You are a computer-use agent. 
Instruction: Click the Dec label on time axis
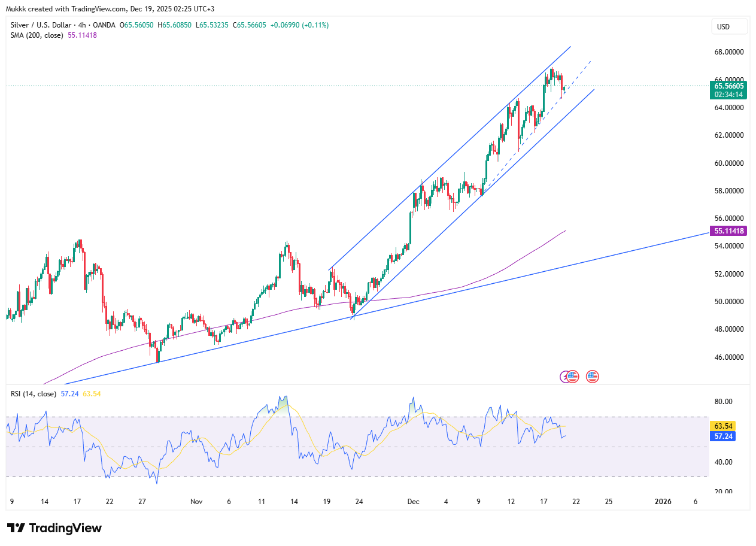[413, 501]
